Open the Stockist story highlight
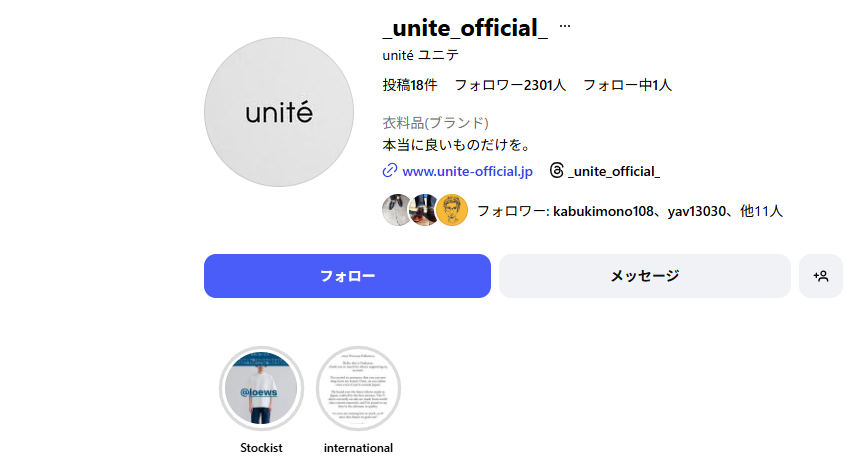This screenshot has width=854, height=476. pos(262,389)
